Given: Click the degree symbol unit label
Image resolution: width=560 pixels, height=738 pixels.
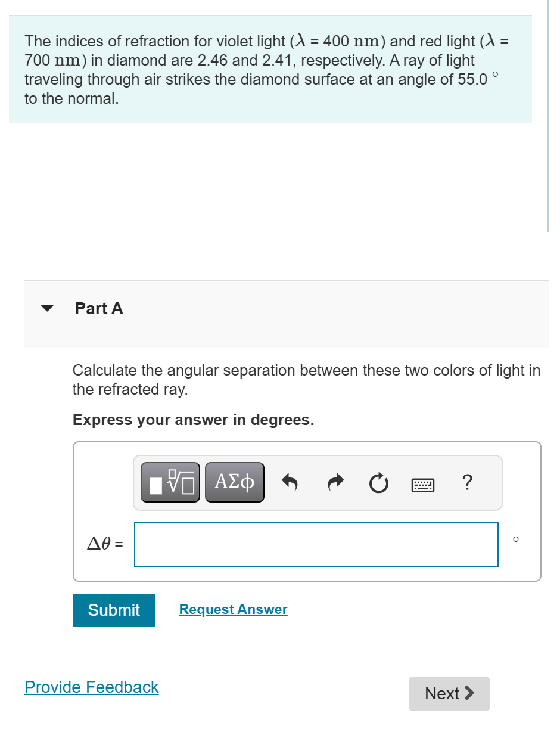Looking at the screenshot, I should pyautogui.click(x=516, y=539).
